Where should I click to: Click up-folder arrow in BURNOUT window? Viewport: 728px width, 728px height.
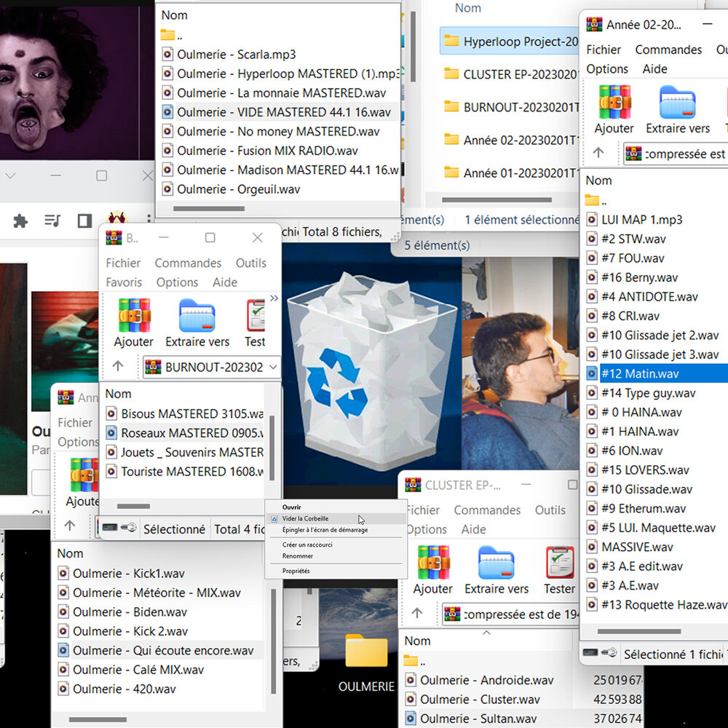(x=118, y=366)
